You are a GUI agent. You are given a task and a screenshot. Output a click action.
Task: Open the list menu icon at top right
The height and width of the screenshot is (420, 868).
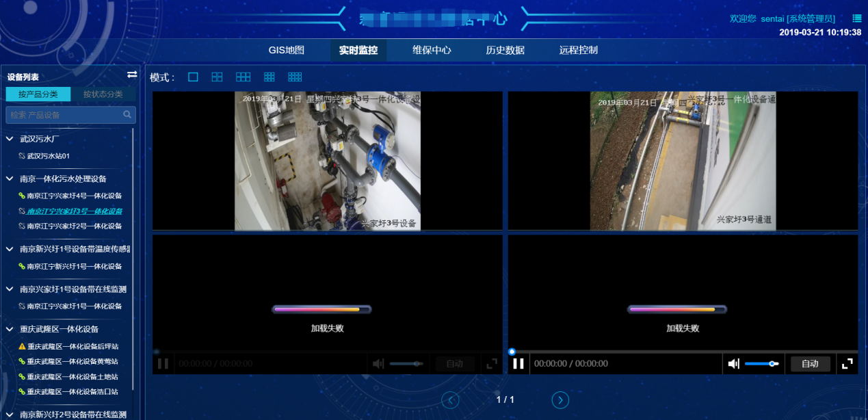[x=856, y=18]
